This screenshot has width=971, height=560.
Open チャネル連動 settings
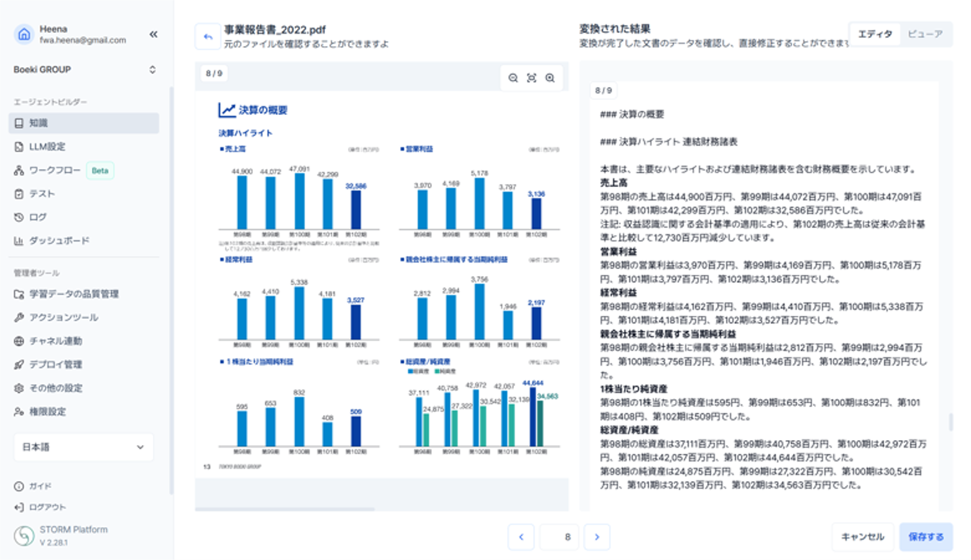click(83, 341)
